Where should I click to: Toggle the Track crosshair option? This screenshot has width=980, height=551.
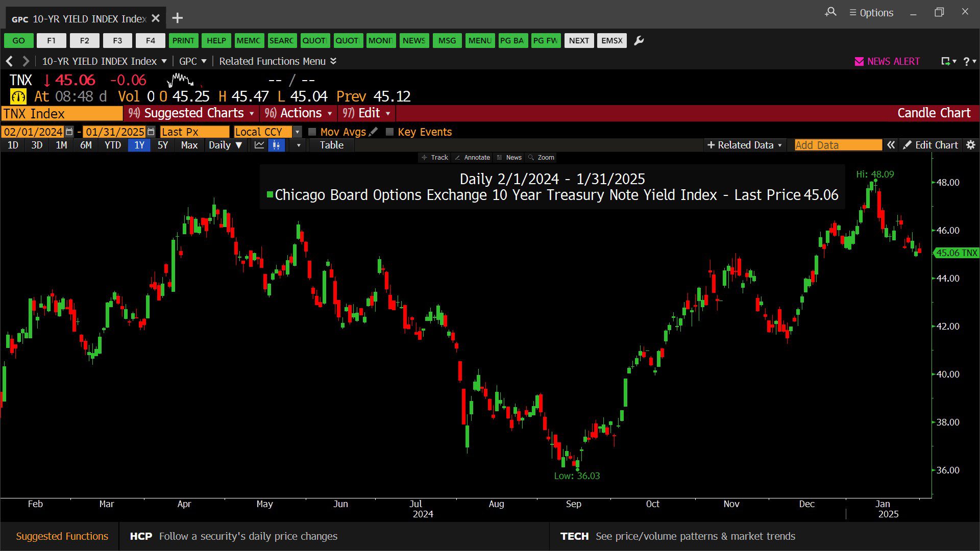(434, 158)
